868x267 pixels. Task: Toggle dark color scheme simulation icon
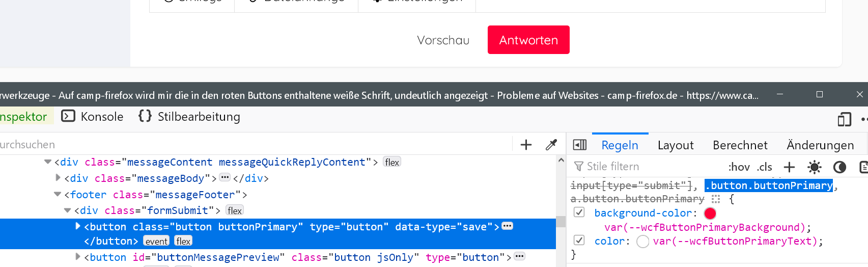pos(839,167)
